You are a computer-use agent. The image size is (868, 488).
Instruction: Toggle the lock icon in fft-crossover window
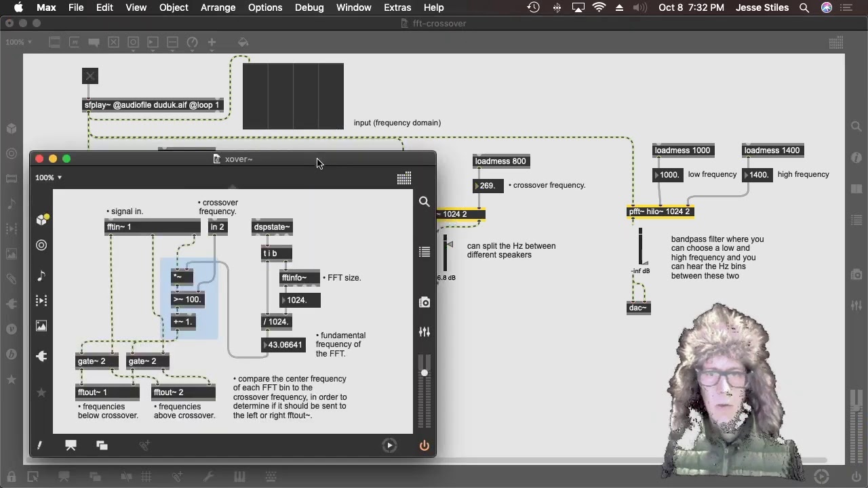point(10,477)
